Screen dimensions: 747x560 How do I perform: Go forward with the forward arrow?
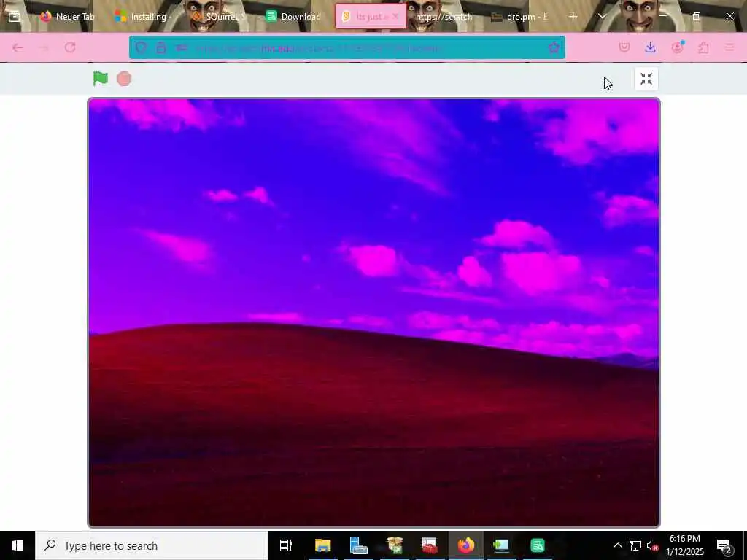[x=44, y=47]
